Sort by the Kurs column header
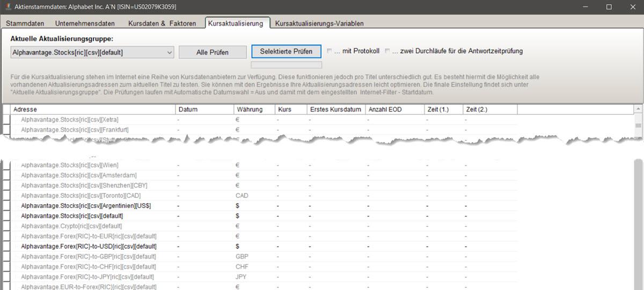The height and width of the screenshot is (290, 644). (x=290, y=109)
